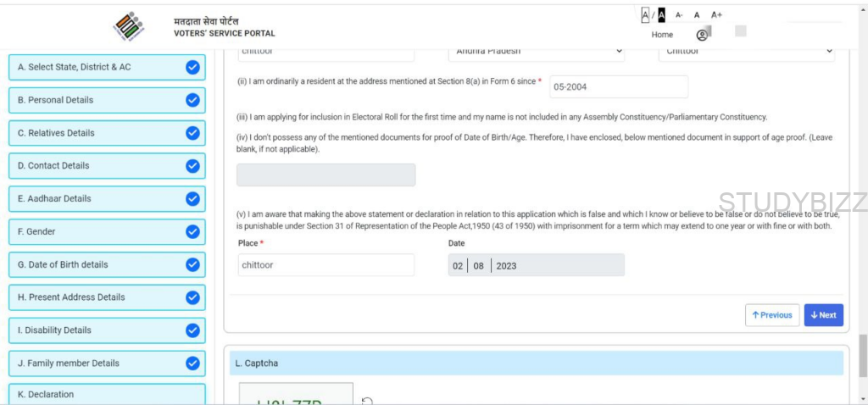The height and width of the screenshot is (405, 868).
Task: Open section K. Declaration in sidebar
Action: [107, 394]
